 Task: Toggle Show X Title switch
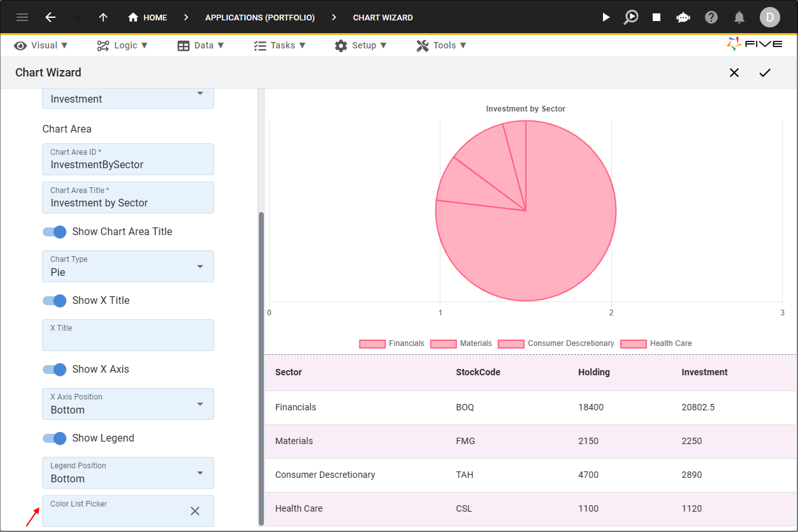click(x=55, y=301)
